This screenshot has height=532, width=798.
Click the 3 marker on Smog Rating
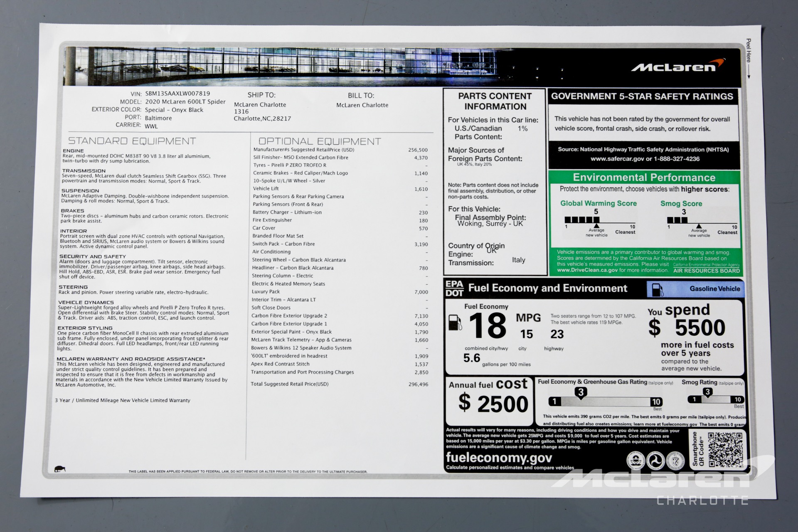(707, 392)
